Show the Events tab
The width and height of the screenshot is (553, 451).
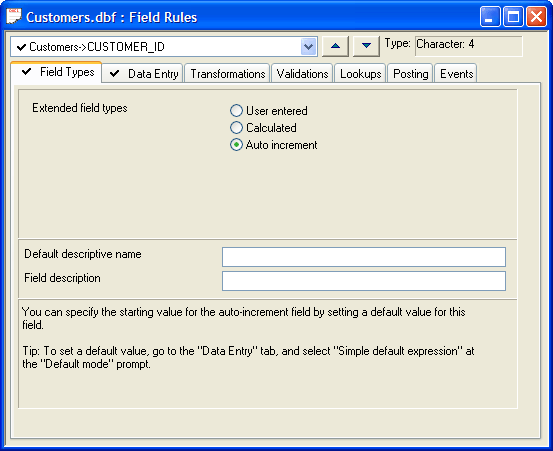tap(456, 74)
